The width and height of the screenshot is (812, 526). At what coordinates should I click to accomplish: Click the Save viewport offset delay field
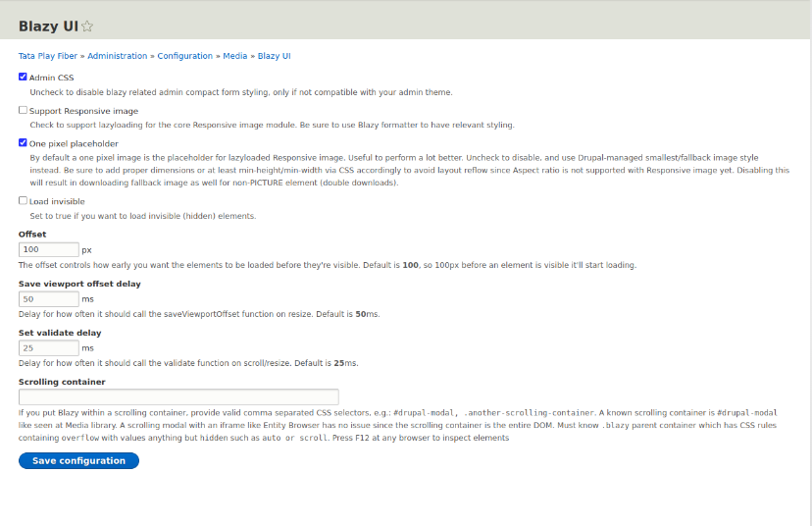(49, 299)
